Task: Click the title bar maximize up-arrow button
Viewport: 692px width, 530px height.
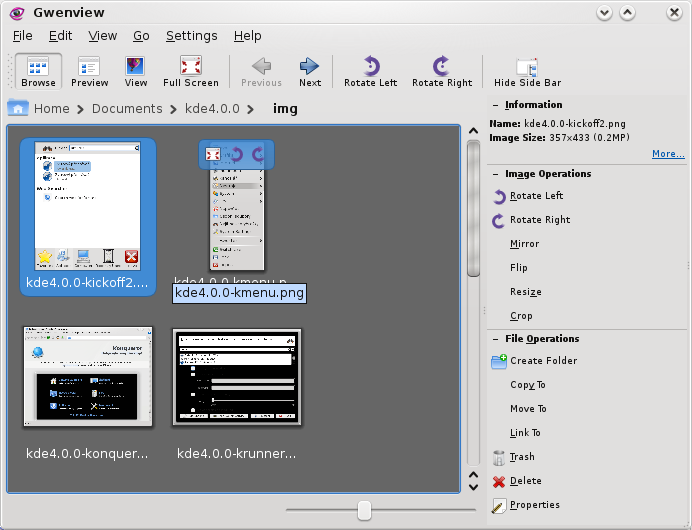Action: pyautogui.click(x=627, y=13)
